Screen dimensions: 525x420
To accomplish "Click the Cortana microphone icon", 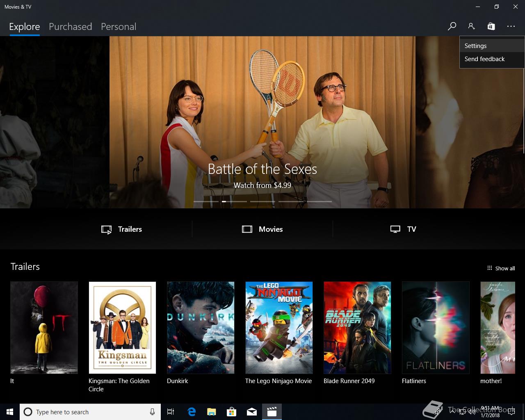I will (152, 412).
